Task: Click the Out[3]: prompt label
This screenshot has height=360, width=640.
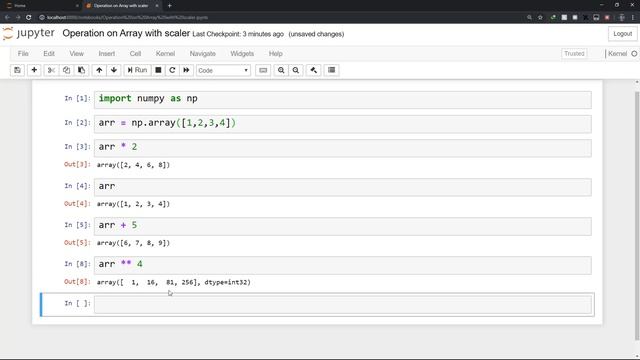Action: [77, 164]
